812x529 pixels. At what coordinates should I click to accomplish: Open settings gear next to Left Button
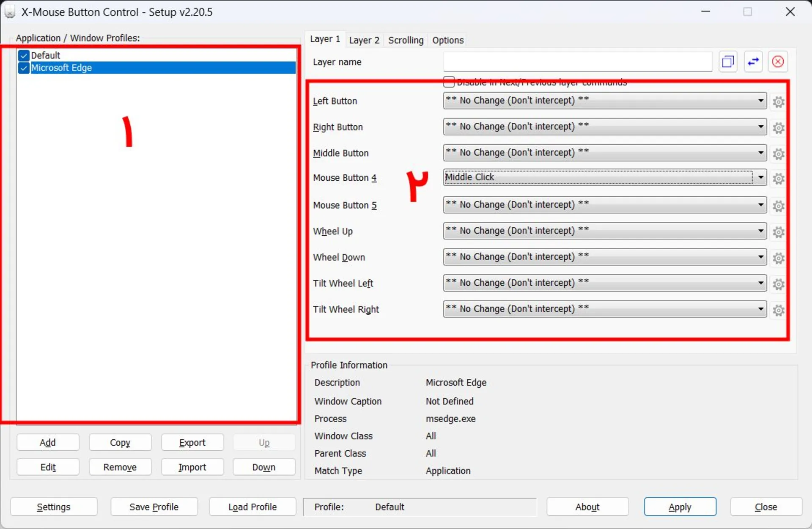779,102
